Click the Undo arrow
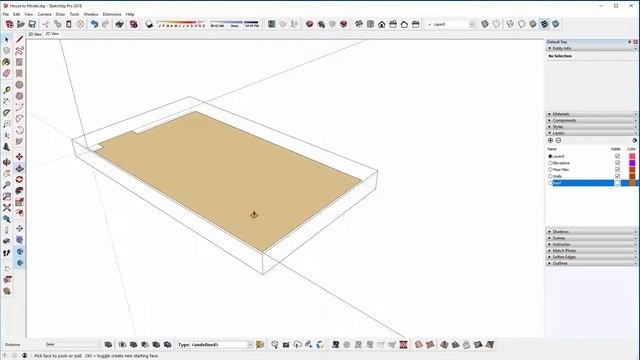The height and width of the screenshot is (360, 640). pos(94,24)
